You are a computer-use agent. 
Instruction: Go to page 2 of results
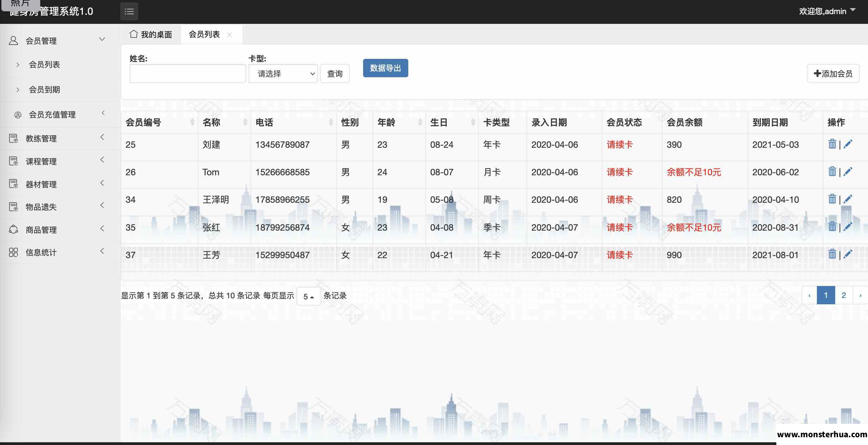pos(844,295)
